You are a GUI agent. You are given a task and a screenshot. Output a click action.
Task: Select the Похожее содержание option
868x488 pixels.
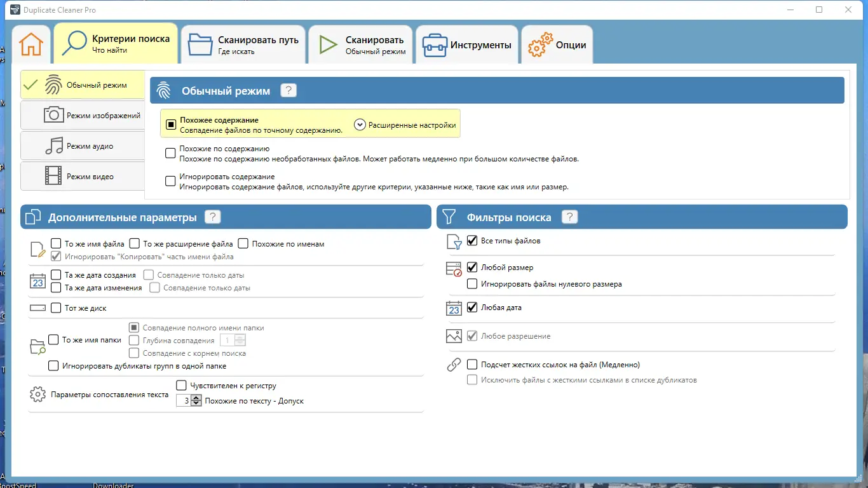point(170,125)
